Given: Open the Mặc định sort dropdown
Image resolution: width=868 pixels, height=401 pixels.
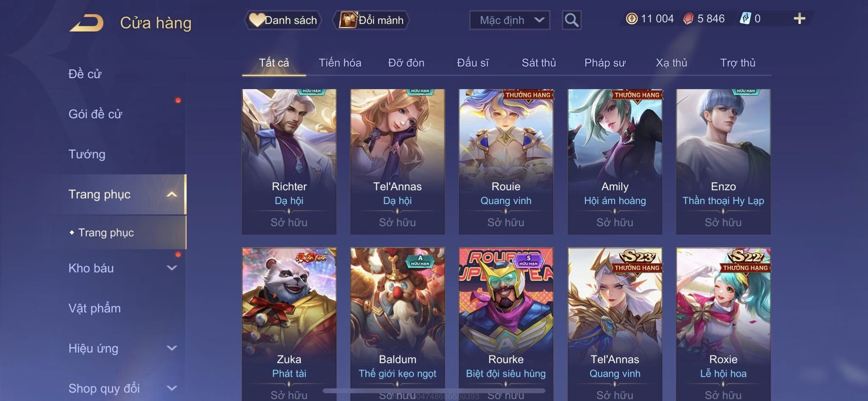Looking at the screenshot, I should click(x=509, y=20).
